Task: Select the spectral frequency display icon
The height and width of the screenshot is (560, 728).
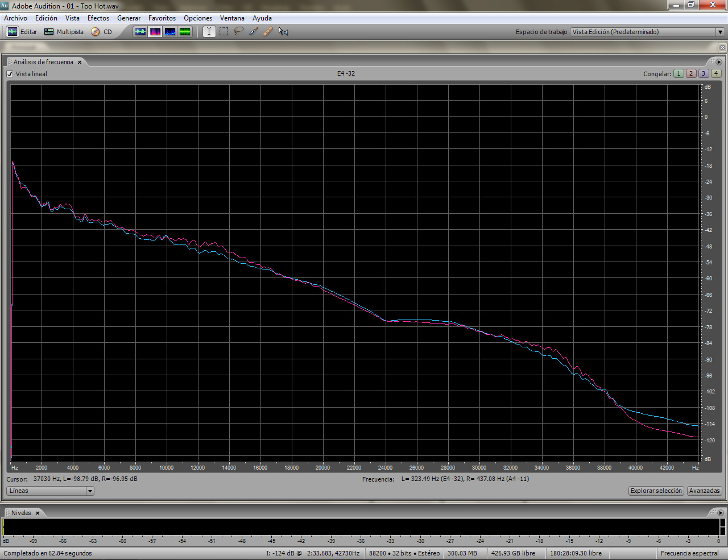Action: [155, 32]
